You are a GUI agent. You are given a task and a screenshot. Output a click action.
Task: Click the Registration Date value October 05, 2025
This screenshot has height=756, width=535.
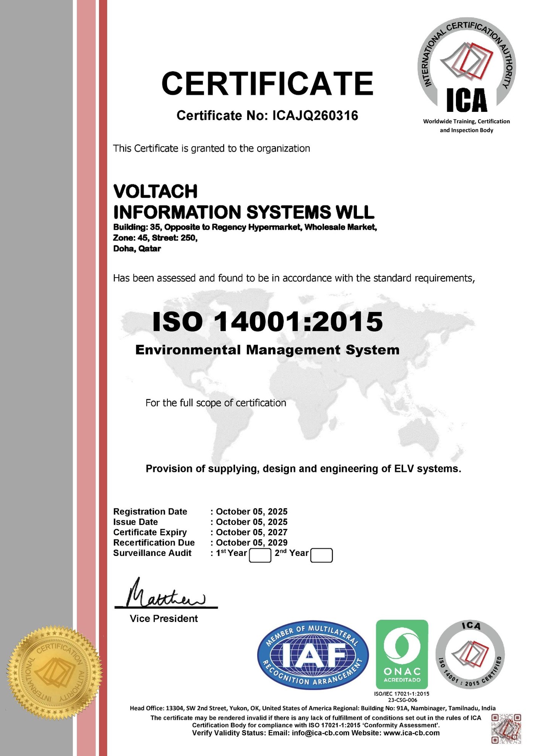pyautogui.click(x=251, y=512)
